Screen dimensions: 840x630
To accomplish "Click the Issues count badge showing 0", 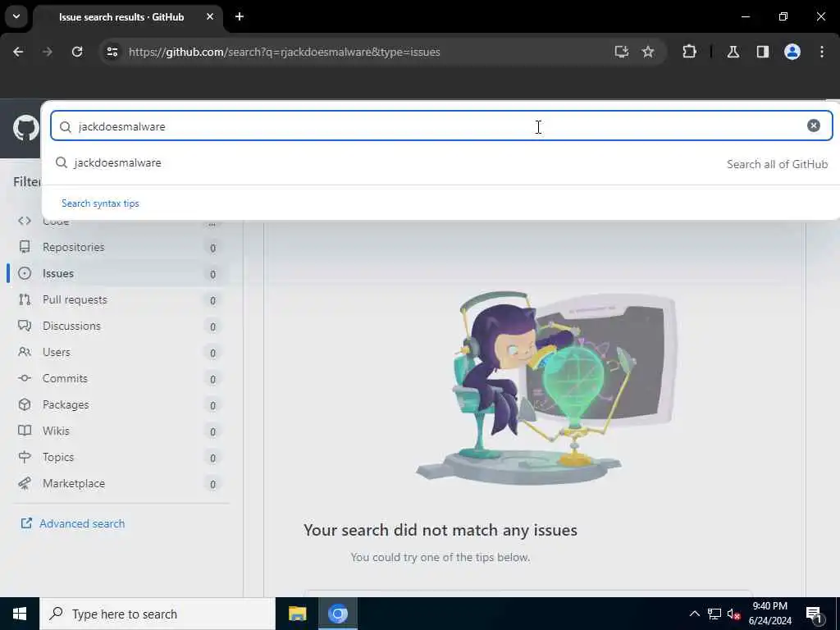I will pyautogui.click(x=212, y=274).
